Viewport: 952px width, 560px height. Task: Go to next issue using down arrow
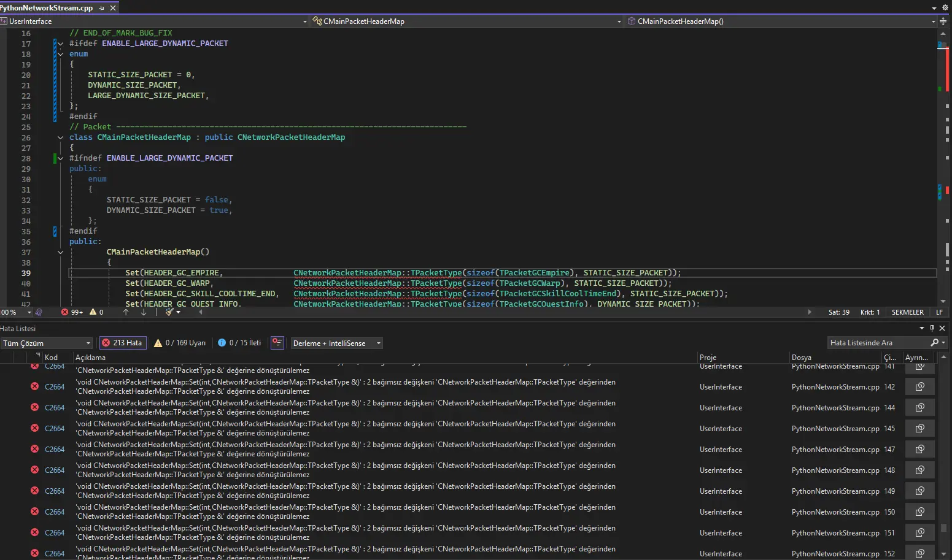pyautogui.click(x=144, y=312)
